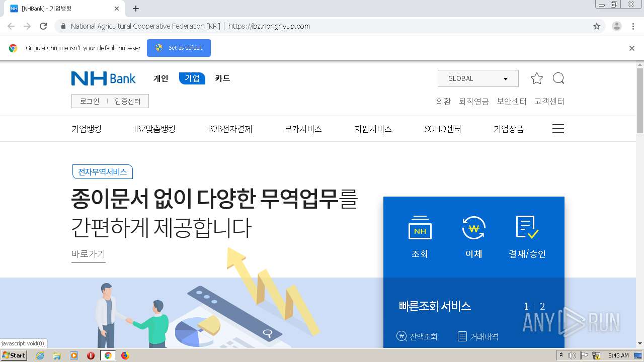
Task: Open 잔액조회 balance inquiry
Action: pos(417,336)
